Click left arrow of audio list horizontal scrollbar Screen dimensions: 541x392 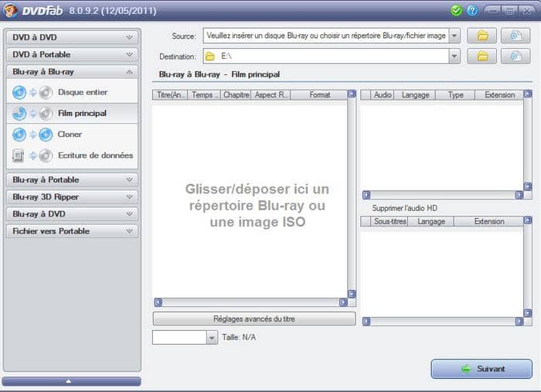pyautogui.click(x=366, y=195)
